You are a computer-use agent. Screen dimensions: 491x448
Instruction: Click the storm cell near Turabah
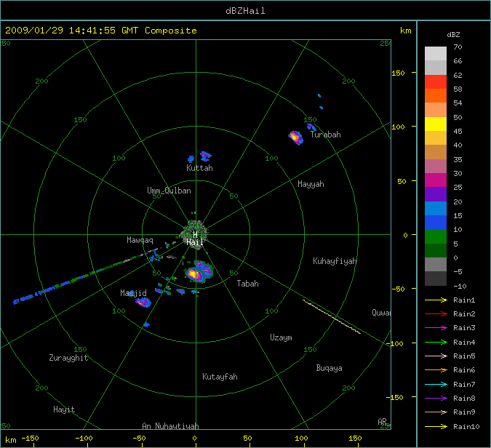295,136
